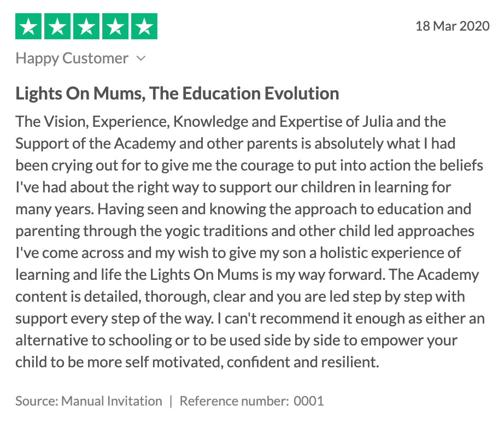Expand the chevron beside Happy Customer
The width and height of the screenshot is (504, 434).
[x=141, y=58]
